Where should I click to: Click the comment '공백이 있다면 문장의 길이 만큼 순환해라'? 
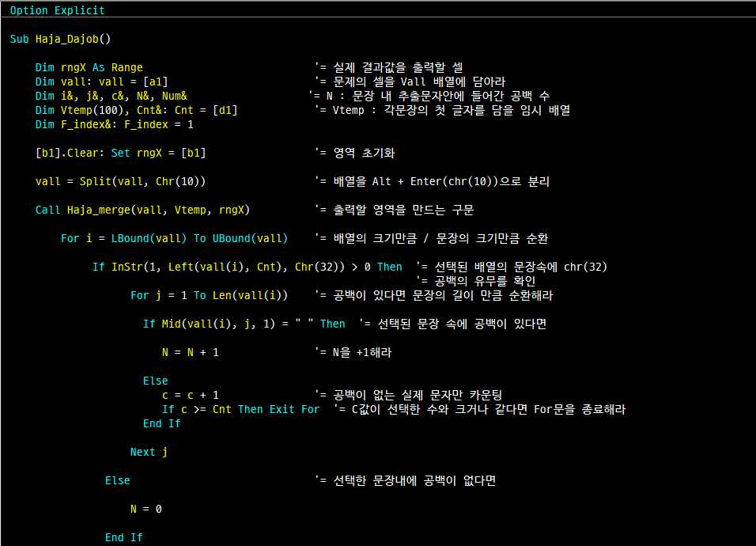pos(443,295)
